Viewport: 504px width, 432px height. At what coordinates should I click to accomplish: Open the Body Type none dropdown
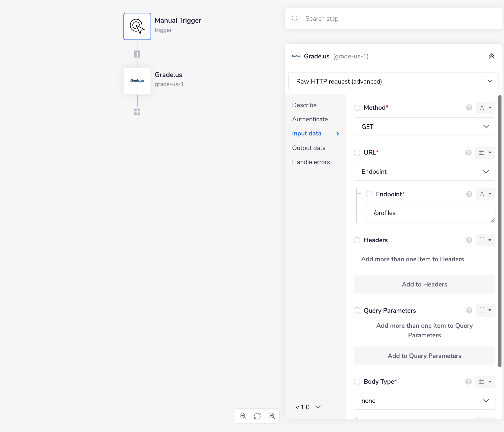coord(424,401)
